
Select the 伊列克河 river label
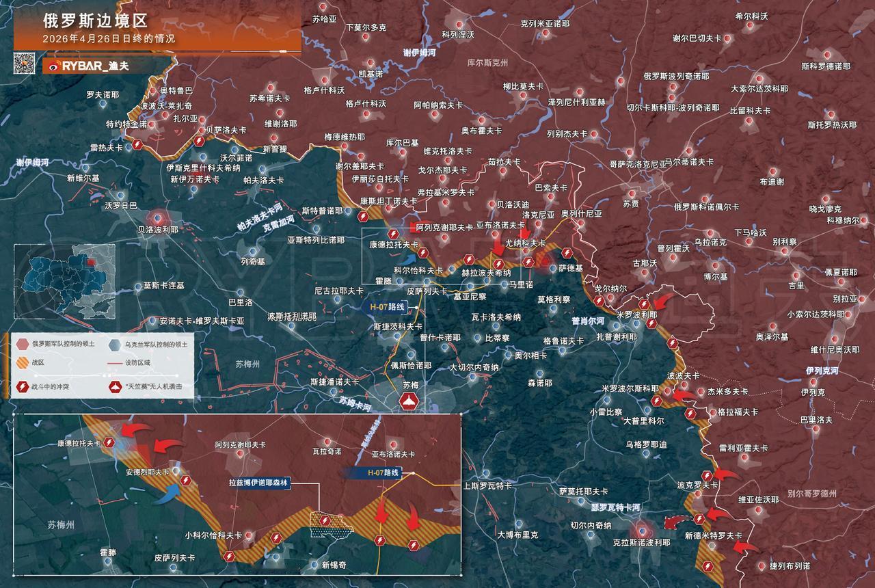click(x=822, y=370)
